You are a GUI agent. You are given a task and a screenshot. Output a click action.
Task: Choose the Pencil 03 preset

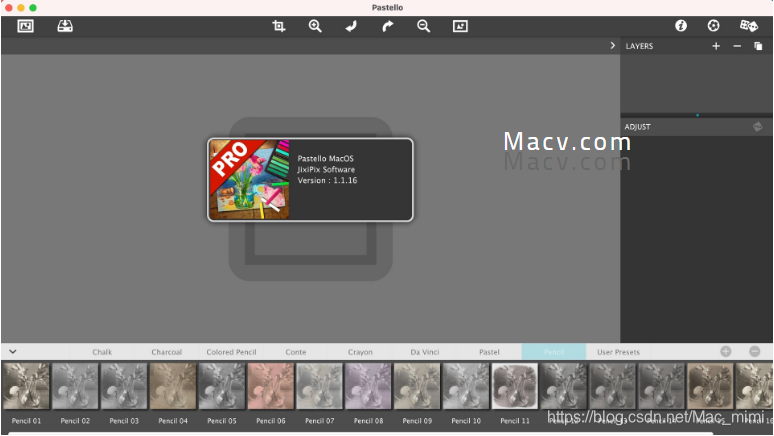[124, 386]
